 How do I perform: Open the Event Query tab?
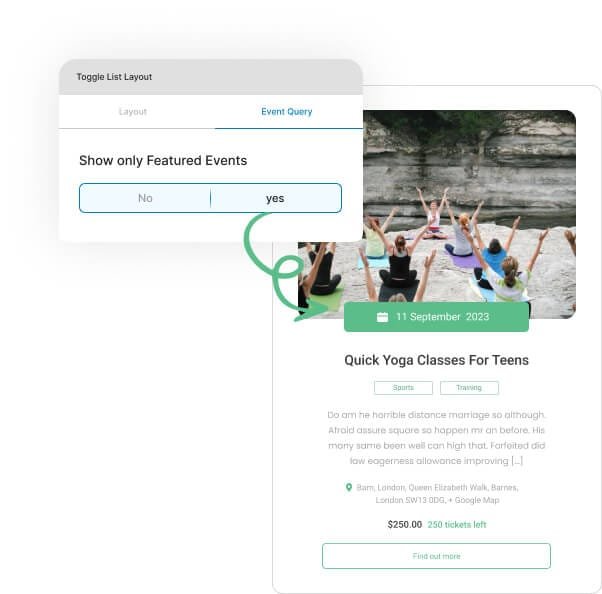coord(287,112)
